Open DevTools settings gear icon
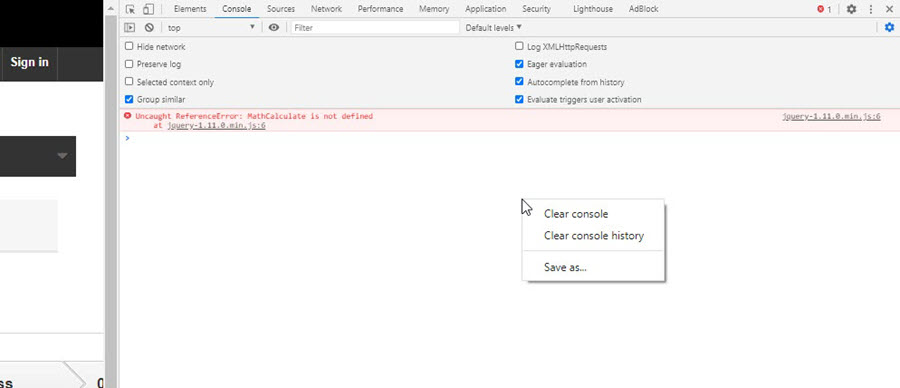 852,9
